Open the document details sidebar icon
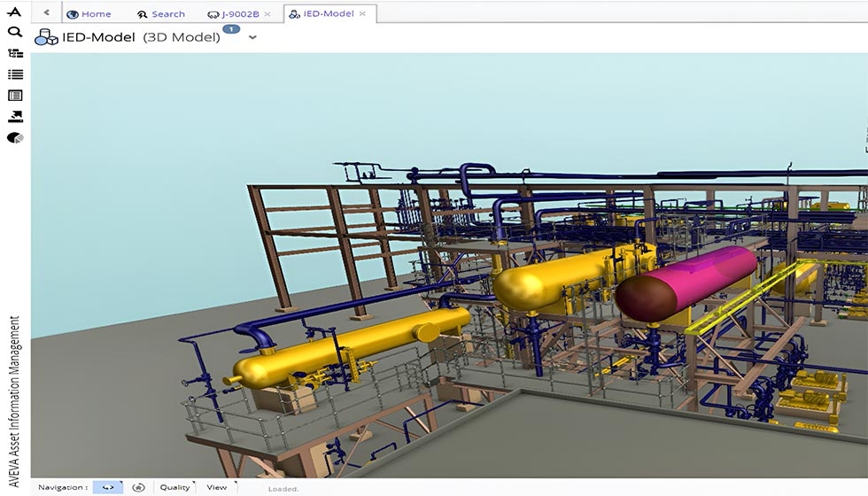 tap(14, 96)
